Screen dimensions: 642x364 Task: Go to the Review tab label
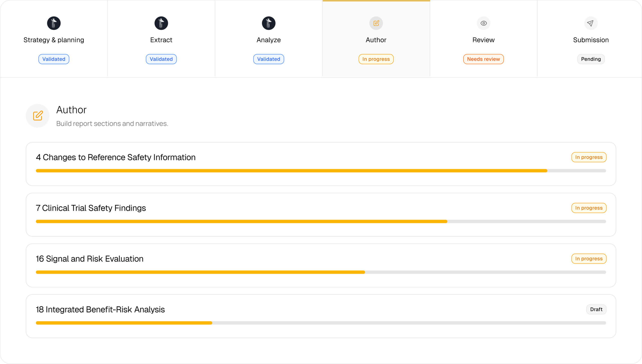click(x=484, y=40)
